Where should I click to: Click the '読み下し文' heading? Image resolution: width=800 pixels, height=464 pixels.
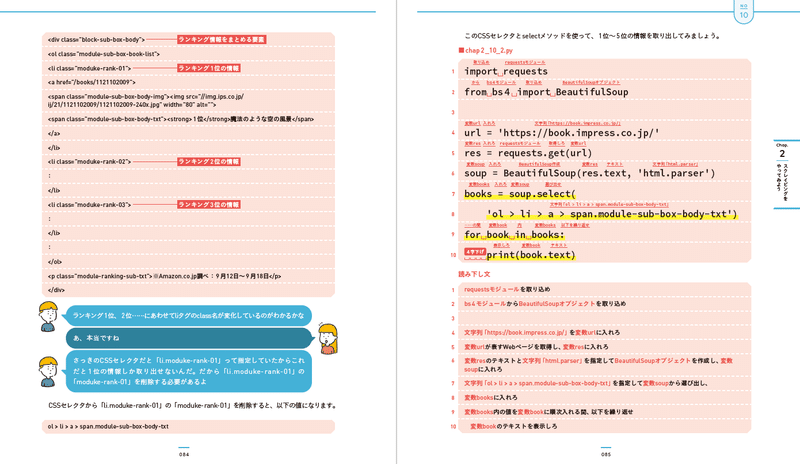pos(474,274)
